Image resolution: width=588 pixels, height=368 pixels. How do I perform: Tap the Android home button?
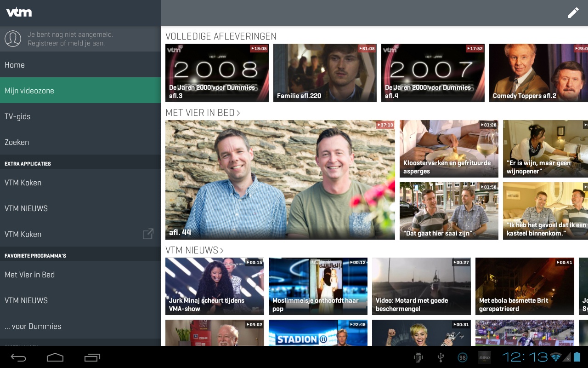55,357
